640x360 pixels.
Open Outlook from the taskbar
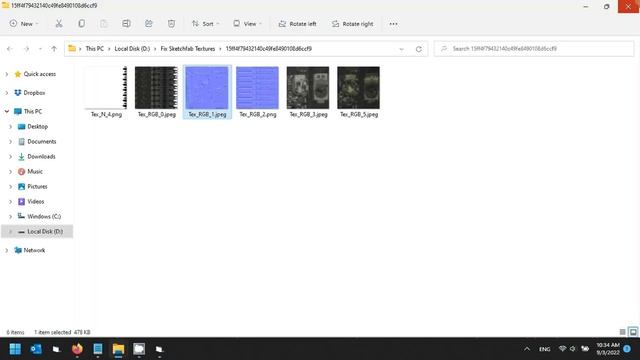pyautogui.click(x=36, y=349)
